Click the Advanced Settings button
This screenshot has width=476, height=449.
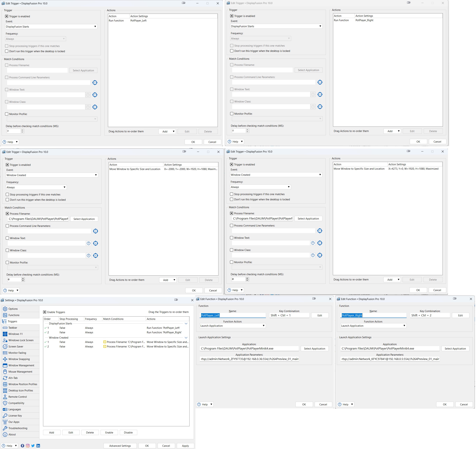coord(120,446)
